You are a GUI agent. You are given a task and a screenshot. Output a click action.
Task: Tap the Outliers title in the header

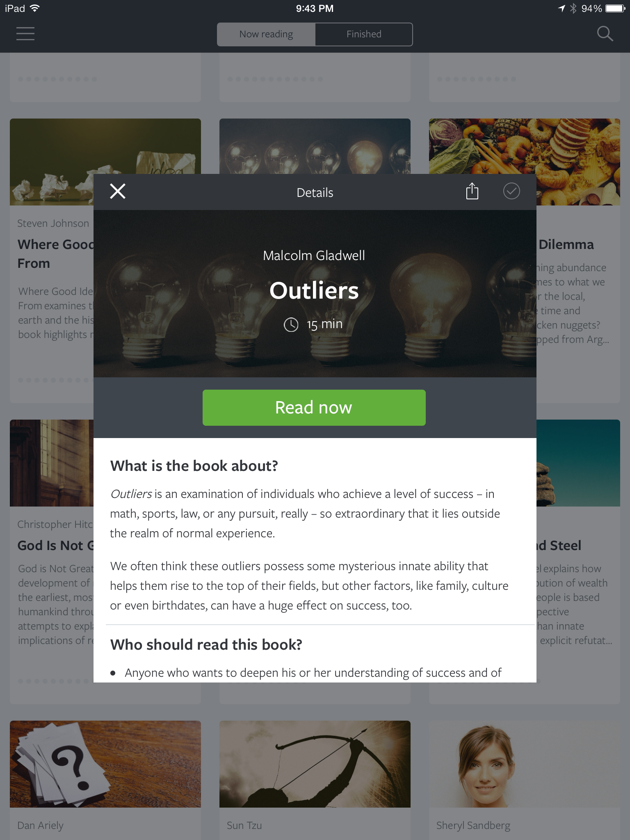click(314, 290)
